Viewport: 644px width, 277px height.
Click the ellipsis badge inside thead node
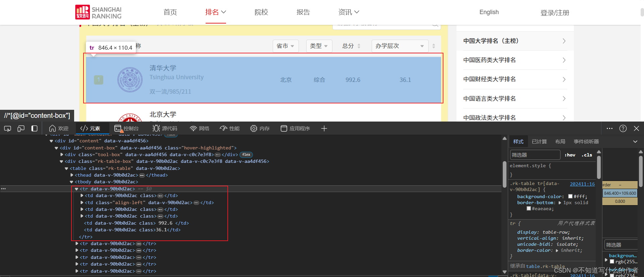(142, 175)
